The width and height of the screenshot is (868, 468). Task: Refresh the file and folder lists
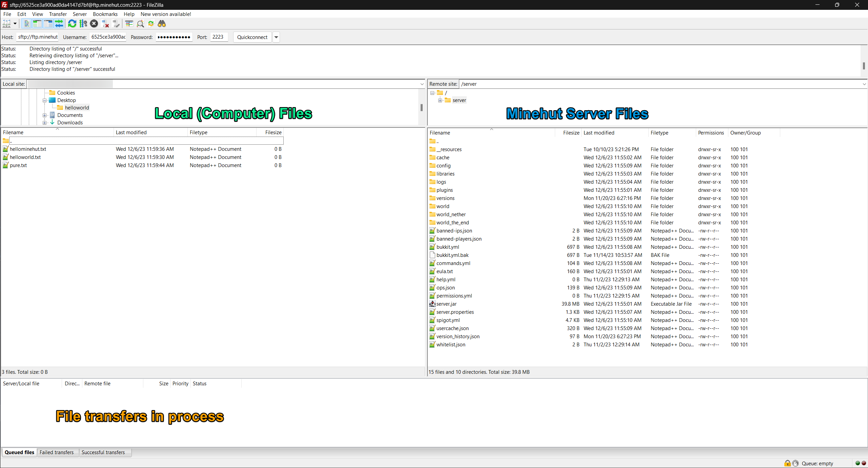[x=72, y=24]
